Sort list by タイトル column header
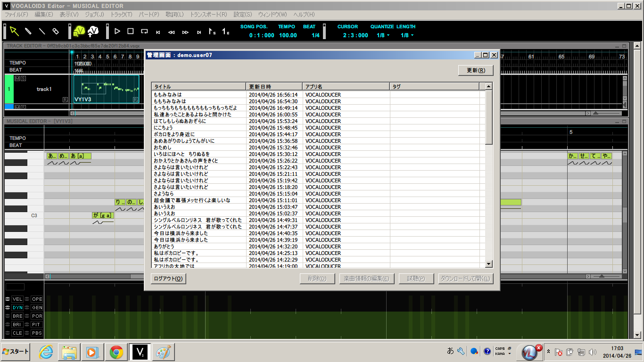644x362 pixels. [x=198, y=87]
